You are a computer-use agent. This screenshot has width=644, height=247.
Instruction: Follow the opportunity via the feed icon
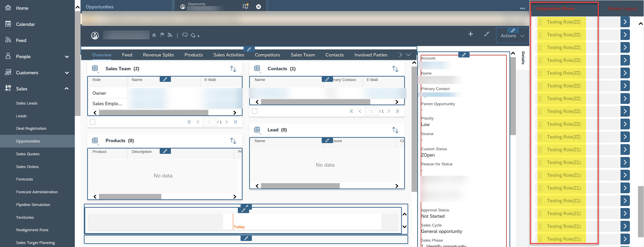pyautogui.click(x=170, y=35)
